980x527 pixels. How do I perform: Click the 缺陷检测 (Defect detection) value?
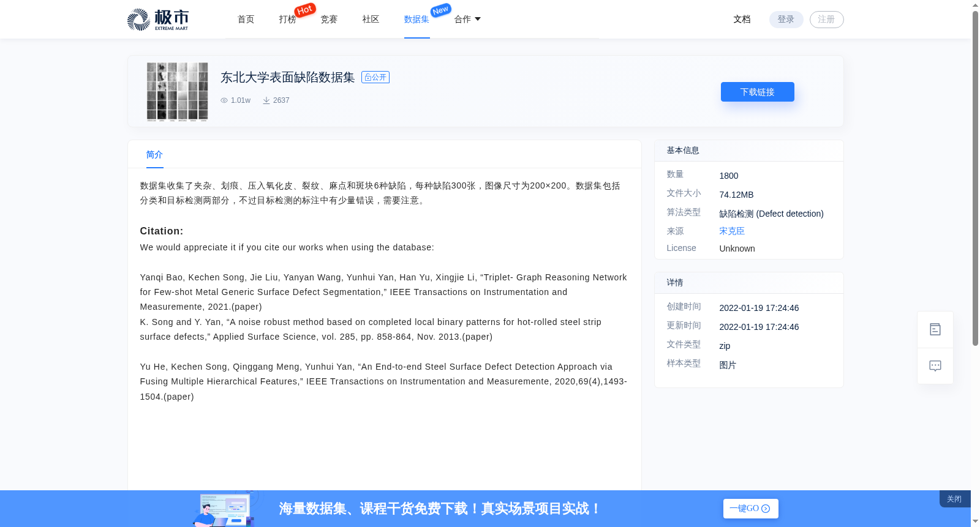[771, 214]
